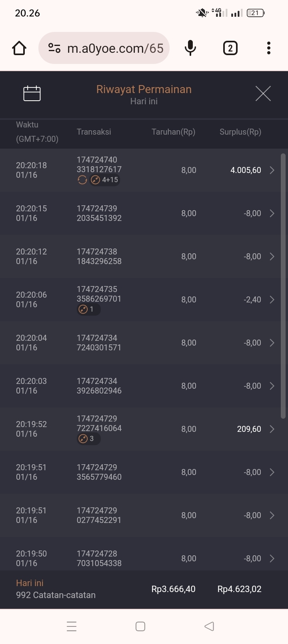Tap the Hari ini summary label
This screenshot has width=288, height=644.
point(30,583)
